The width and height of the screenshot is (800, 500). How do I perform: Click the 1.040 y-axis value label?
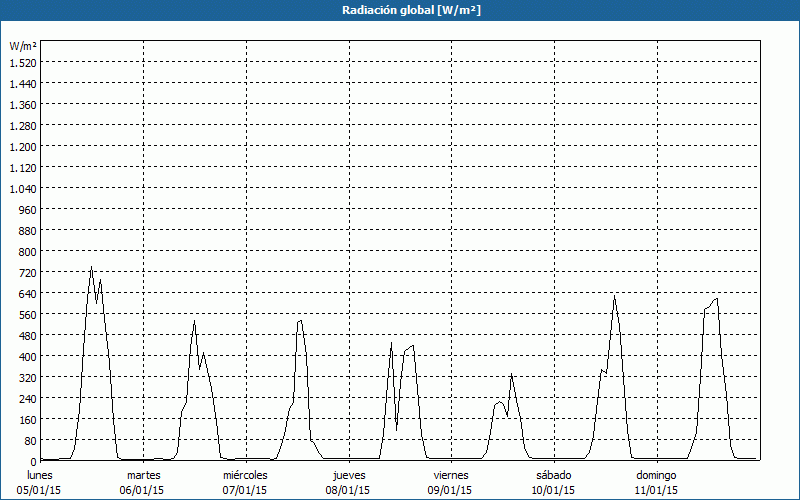(x=22, y=188)
